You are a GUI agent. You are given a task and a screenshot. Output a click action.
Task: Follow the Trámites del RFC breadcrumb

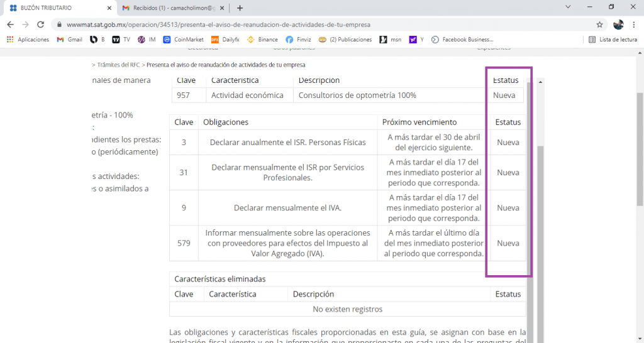118,65
